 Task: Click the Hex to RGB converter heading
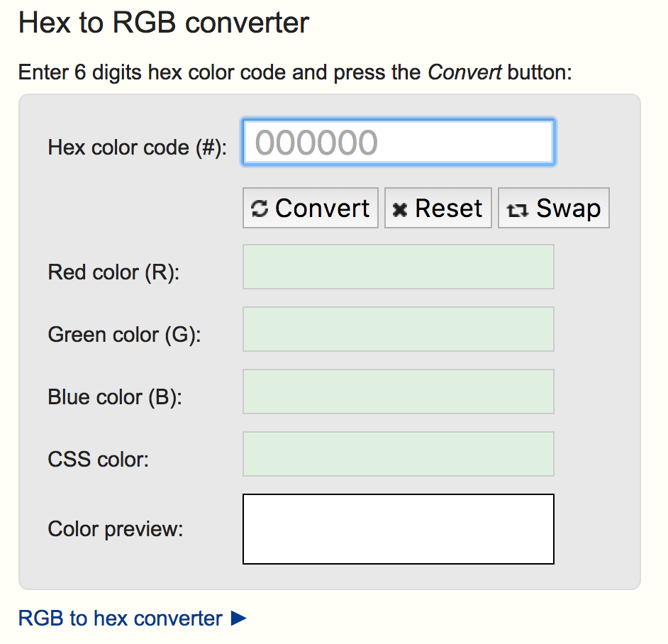coord(165,23)
